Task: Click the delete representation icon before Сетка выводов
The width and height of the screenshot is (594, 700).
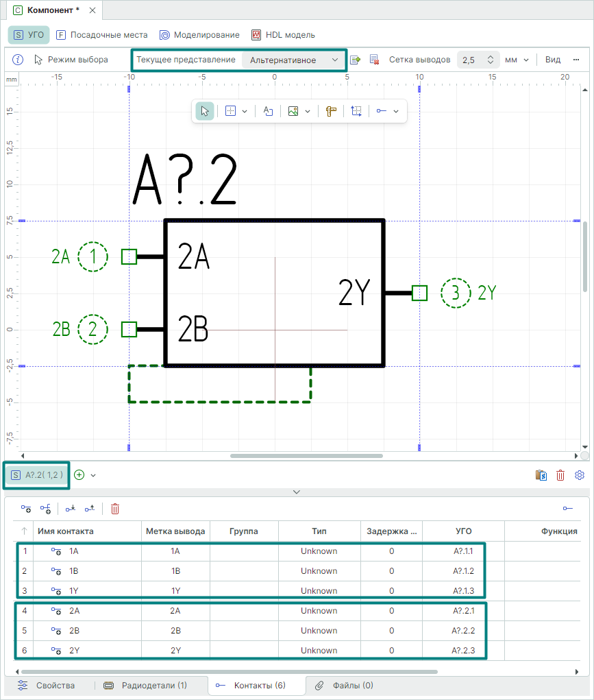Action: click(374, 60)
